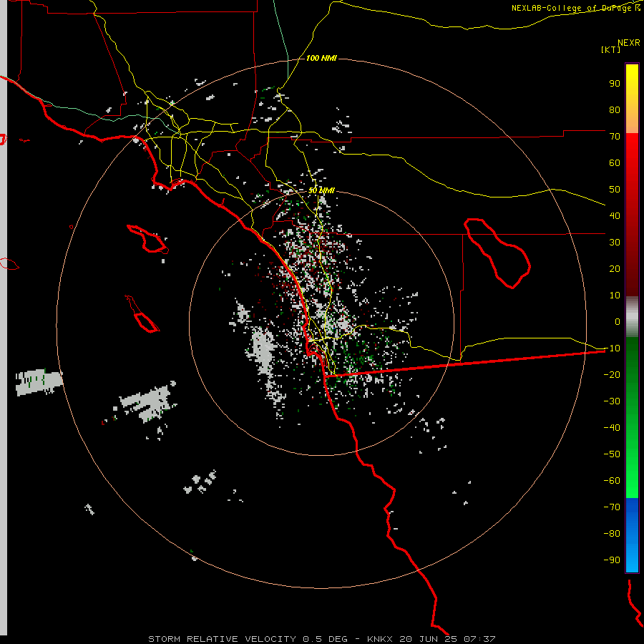Click the 90 value on velocity scale

pyautogui.click(x=615, y=84)
